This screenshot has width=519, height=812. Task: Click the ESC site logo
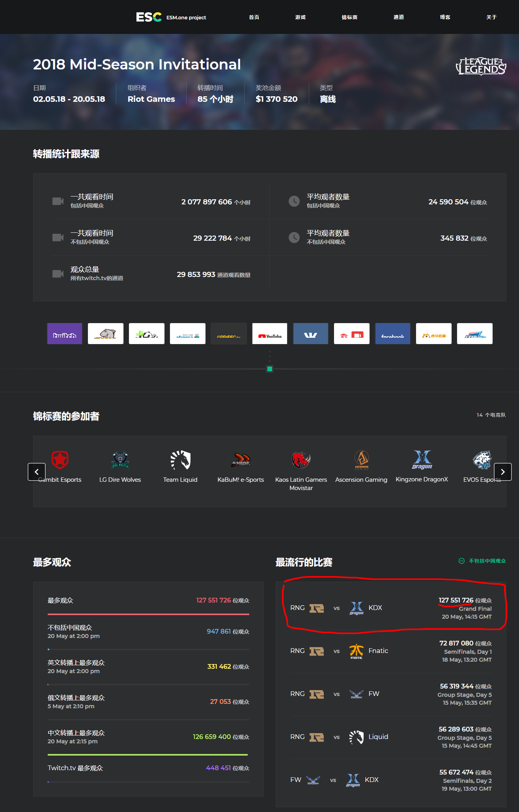[x=149, y=17]
